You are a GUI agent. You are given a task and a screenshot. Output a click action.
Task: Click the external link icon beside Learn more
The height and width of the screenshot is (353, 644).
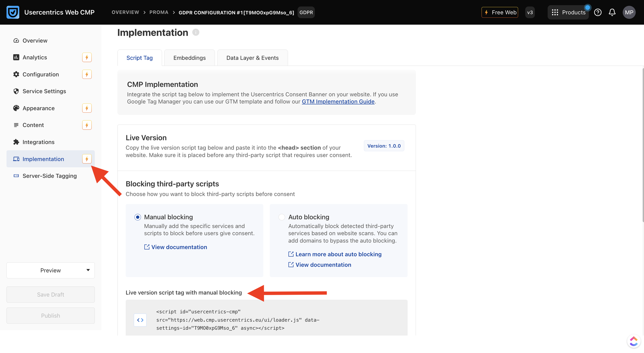(291, 254)
